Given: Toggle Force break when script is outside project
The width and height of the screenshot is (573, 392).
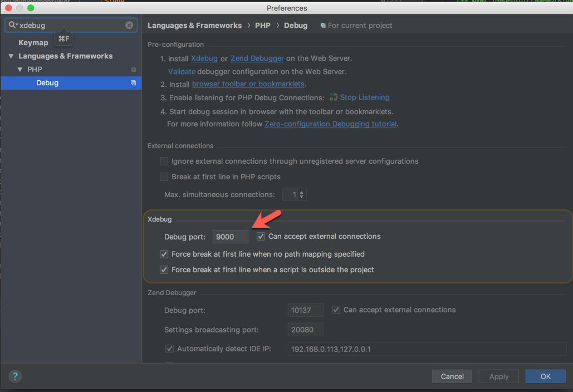Looking at the screenshot, I should [164, 269].
